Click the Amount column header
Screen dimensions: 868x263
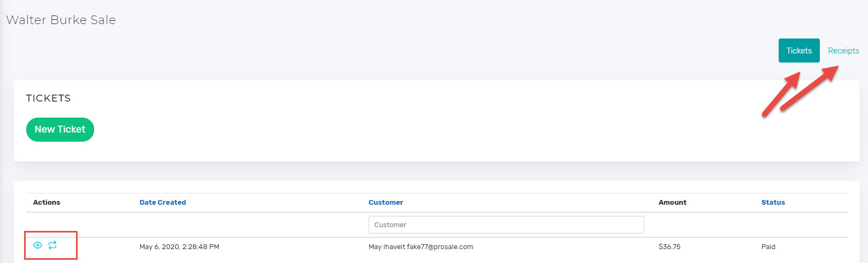(x=673, y=203)
